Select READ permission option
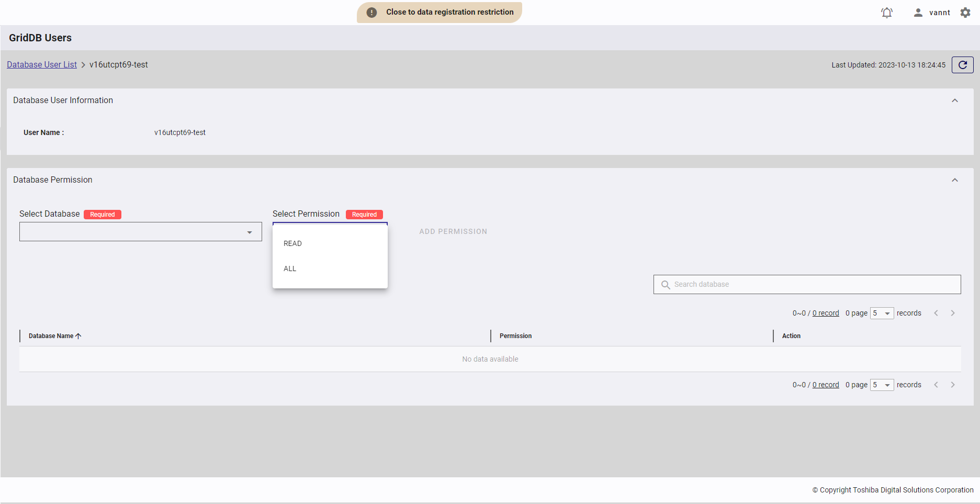Viewport: 980px width, 504px height. (x=292, y=243)
